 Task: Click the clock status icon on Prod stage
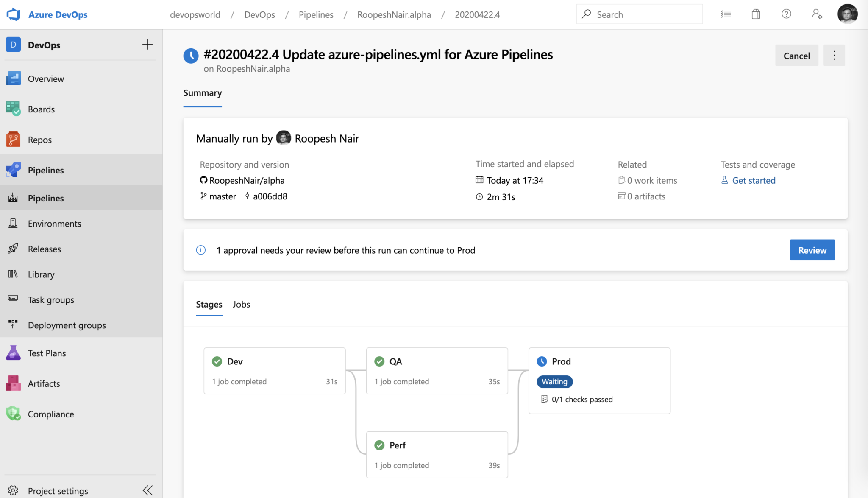(x=542, y=361)
